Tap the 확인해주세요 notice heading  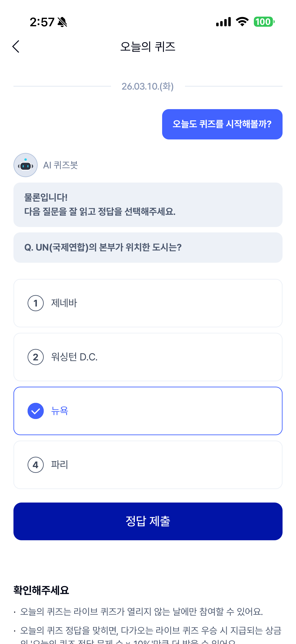41,590
